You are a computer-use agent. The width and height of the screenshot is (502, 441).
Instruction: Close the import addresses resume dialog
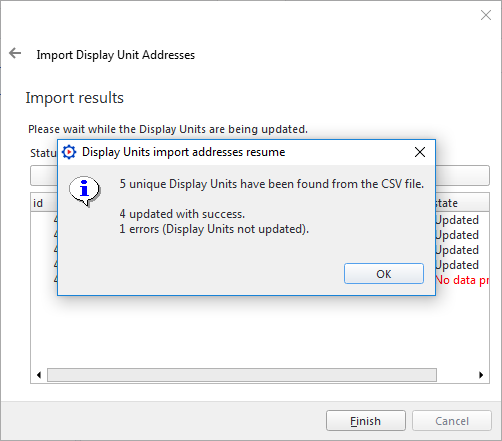pos(420,152)
